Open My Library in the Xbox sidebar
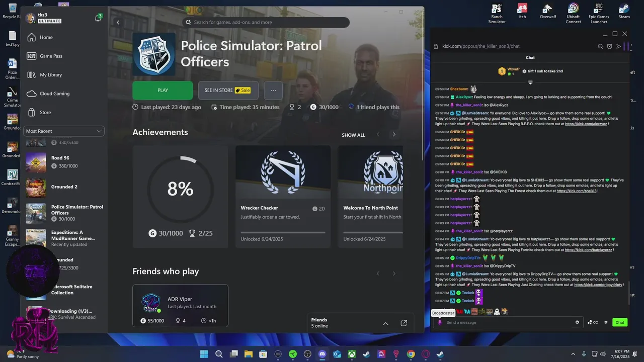This screenshot has width=644, height=362. click(x=64, y=75)
